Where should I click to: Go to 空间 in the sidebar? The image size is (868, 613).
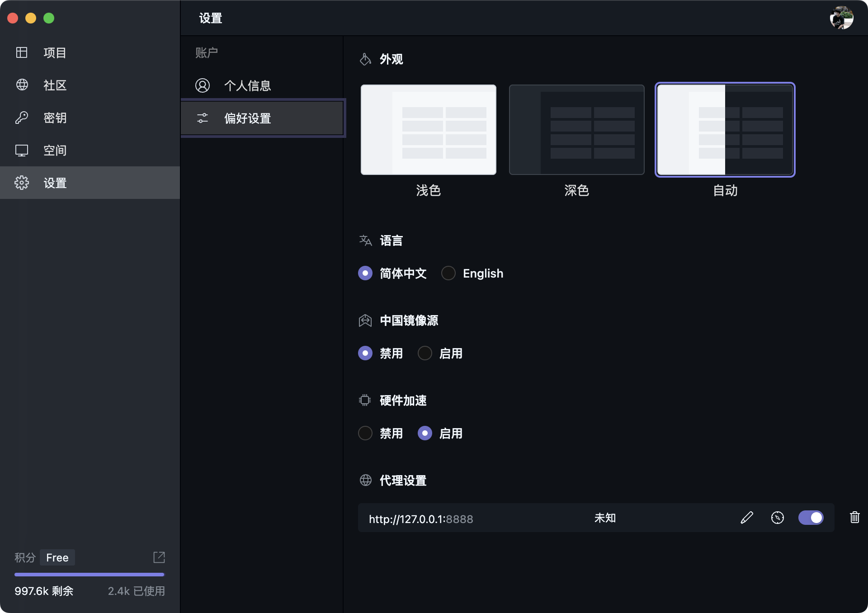54,150
